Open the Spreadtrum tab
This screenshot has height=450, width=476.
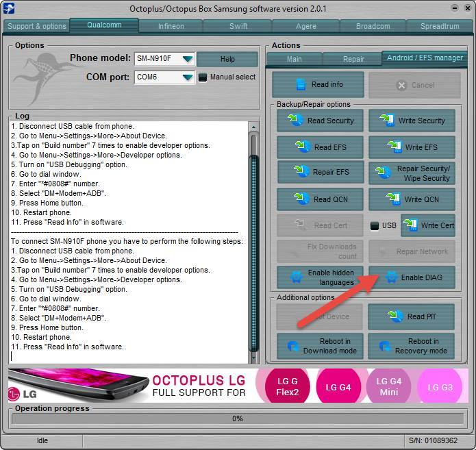[x=440, y=27]
